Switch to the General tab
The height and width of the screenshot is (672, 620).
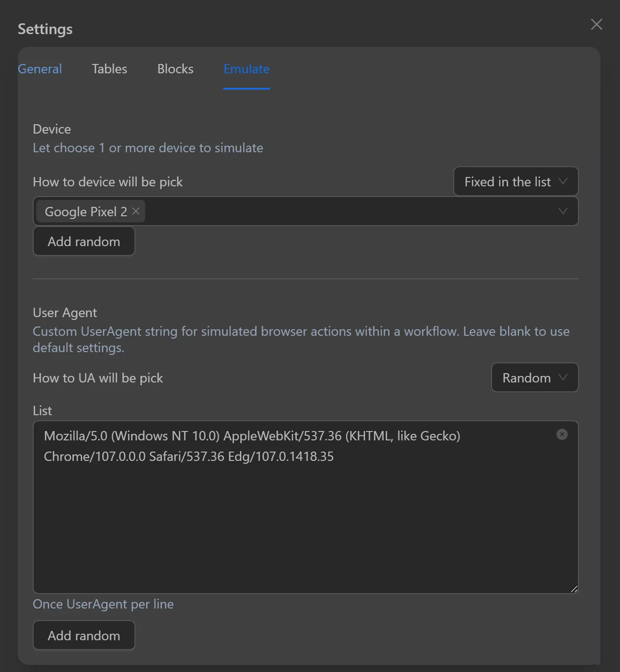click(40, 69)
